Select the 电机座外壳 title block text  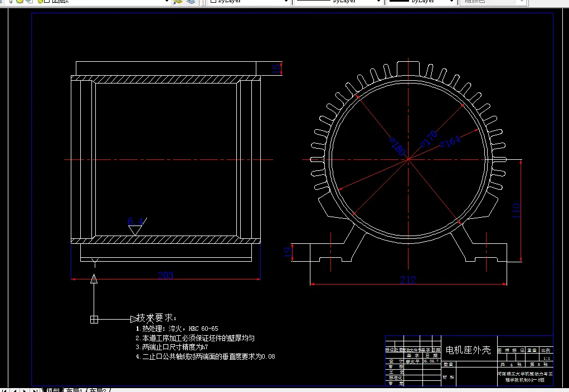coord(468,350)
